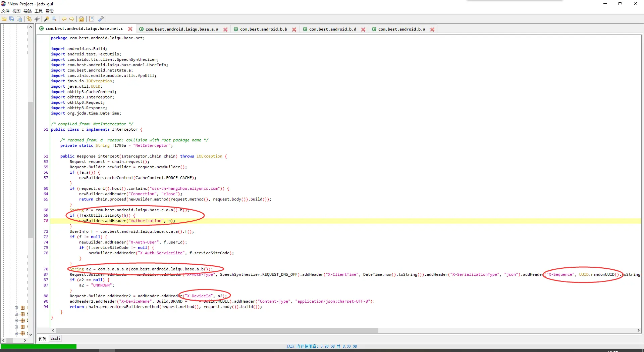
Task: Open the 导航 menu
Action: 28,11
